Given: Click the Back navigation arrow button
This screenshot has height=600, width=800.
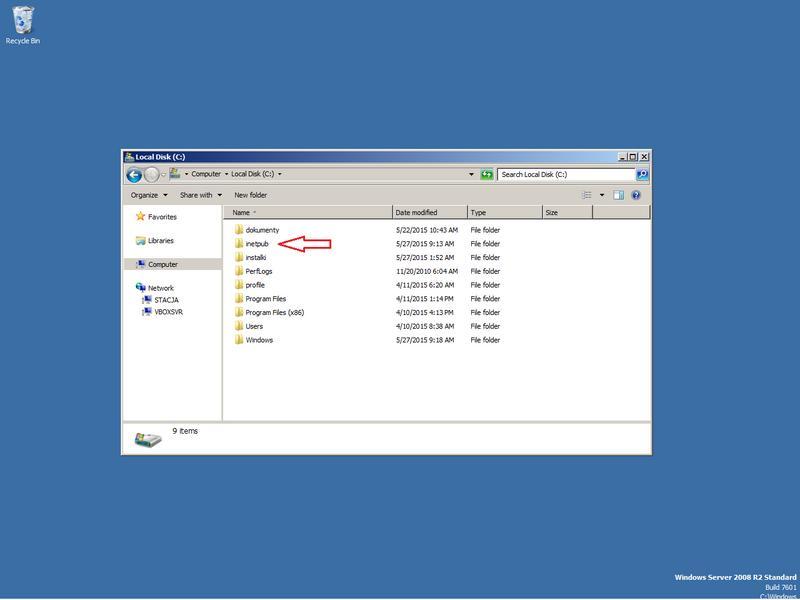Looking at the screenshot, I should tap(134, 175).
